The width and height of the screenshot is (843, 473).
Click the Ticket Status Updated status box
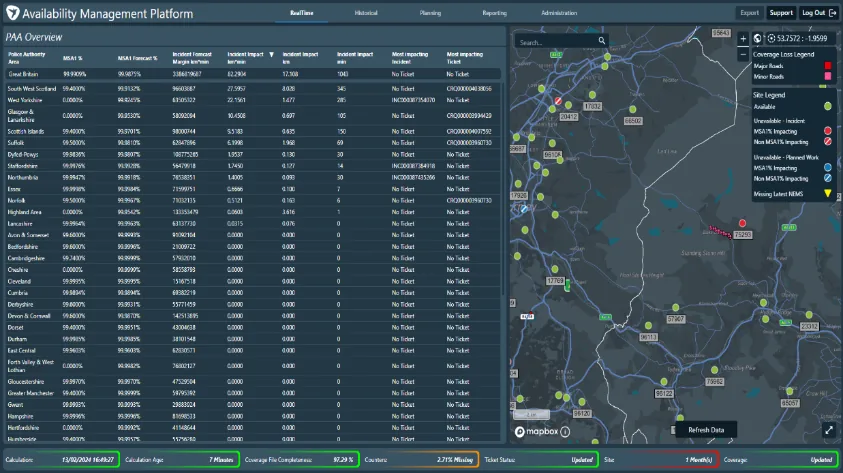click(x=539, y=460)
